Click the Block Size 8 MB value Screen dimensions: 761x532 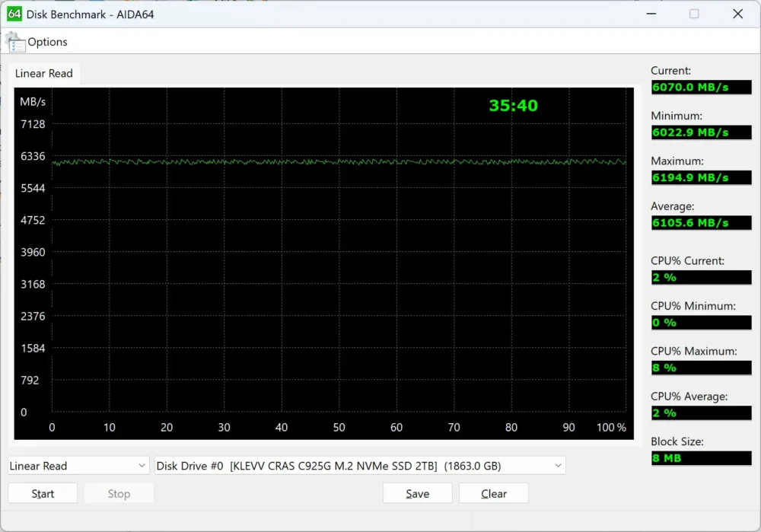point(701,457)
